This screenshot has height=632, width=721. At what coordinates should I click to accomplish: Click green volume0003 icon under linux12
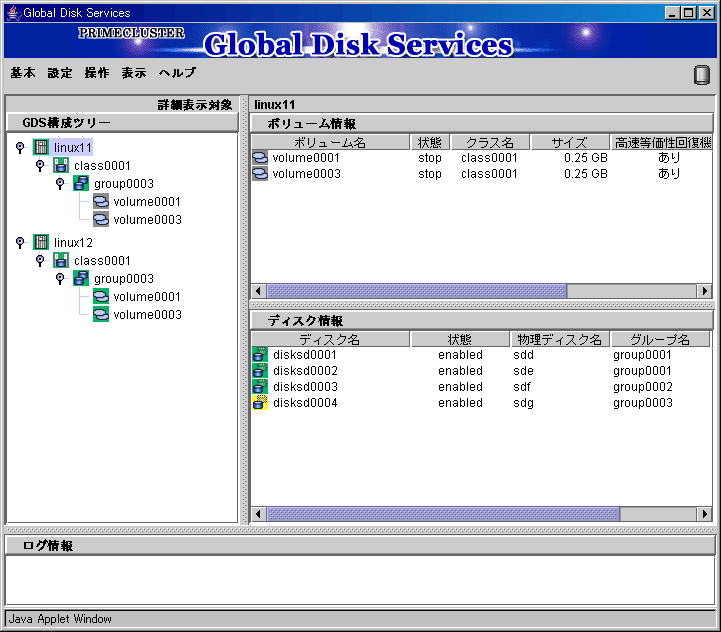tap(101, 315)
